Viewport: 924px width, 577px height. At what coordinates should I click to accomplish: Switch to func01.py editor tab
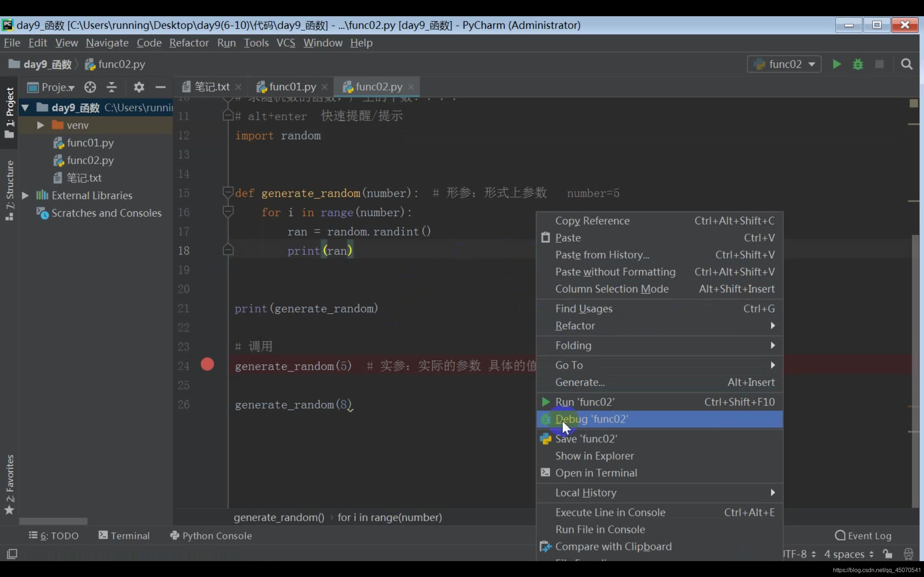coord(292,87)
